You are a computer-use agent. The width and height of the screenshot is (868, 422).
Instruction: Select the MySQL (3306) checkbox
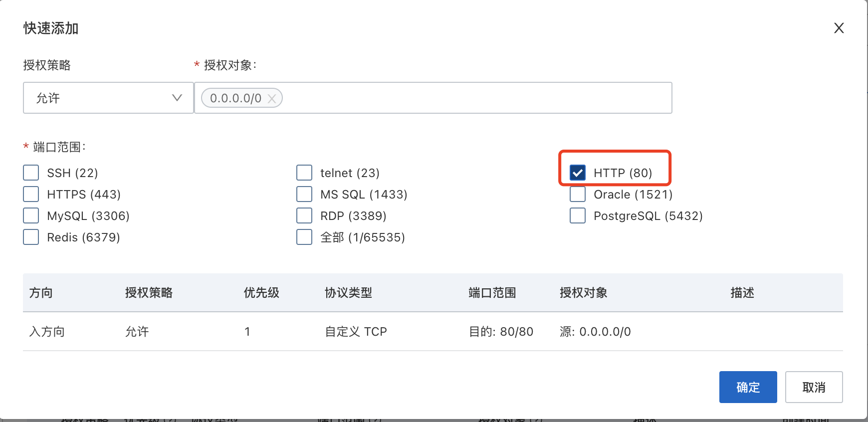[31, 216]
